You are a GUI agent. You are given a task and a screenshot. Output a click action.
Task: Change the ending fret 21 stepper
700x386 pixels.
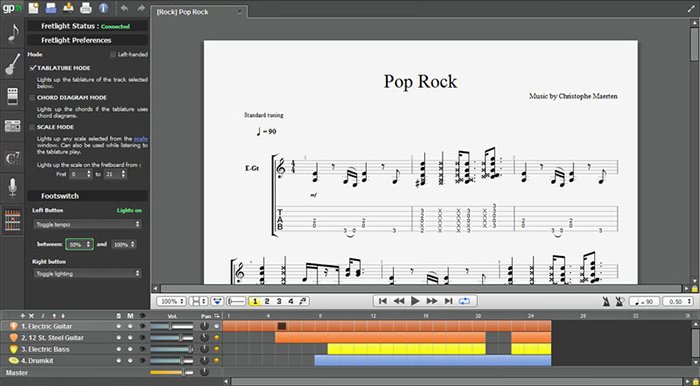[x=115, y=174]
